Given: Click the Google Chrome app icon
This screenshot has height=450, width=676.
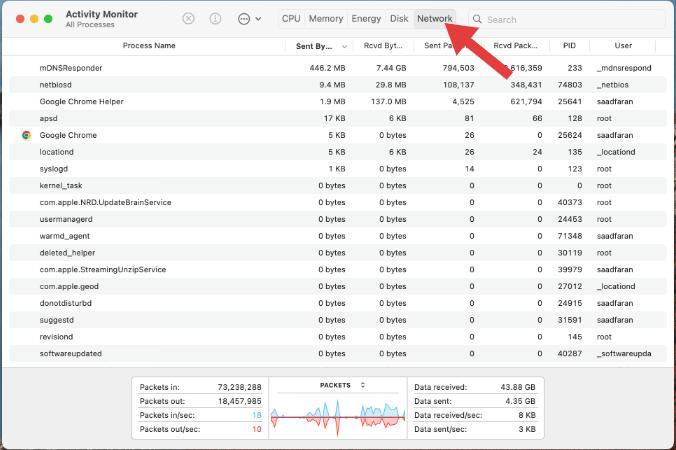Looking at the screenshot, I should click(26, 135).
